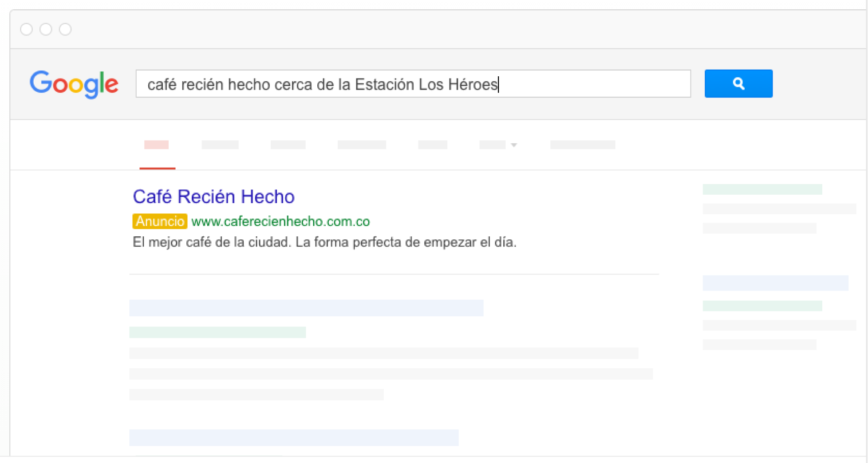868x463 pixels.
Task: Open the bottom organic result's blue title bar
Action: point(294,437)
